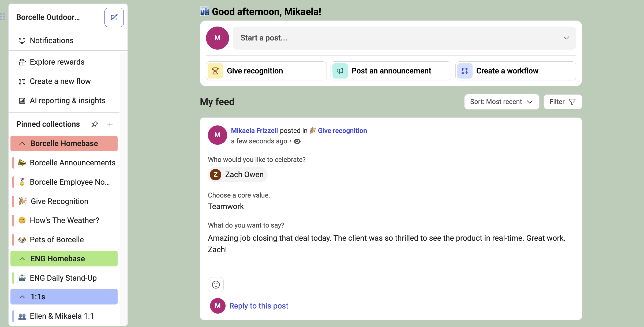Open Notifications bell icon

pyautogui.click(x=22, y=40)
